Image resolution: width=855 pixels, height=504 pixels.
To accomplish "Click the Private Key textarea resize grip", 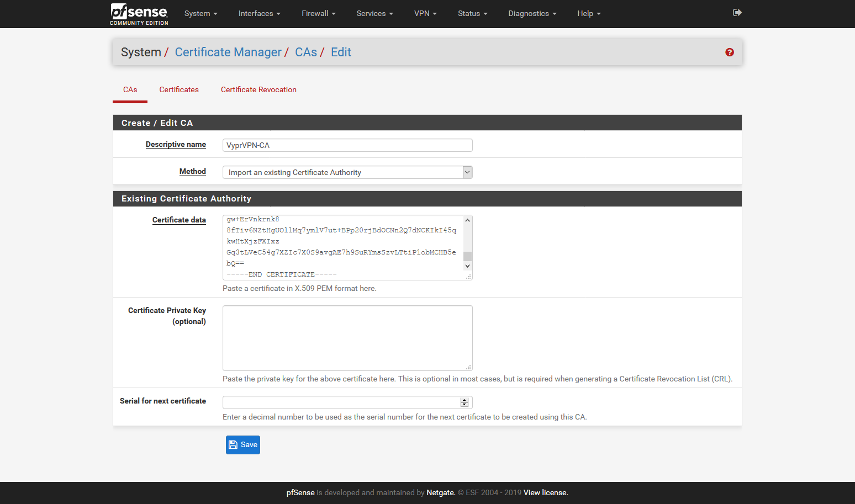I will (468, 367).
